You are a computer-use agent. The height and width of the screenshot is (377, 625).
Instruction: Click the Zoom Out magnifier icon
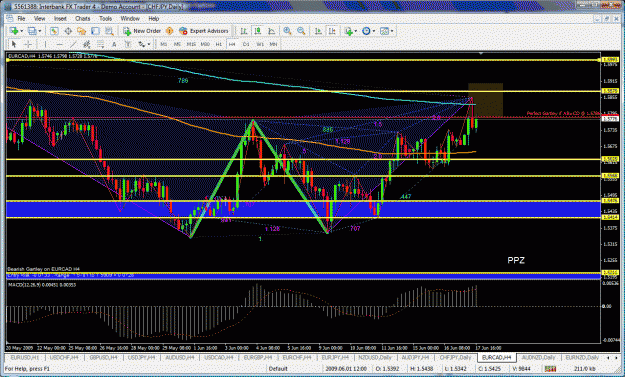pyautogui.click(x=301, y=31)
